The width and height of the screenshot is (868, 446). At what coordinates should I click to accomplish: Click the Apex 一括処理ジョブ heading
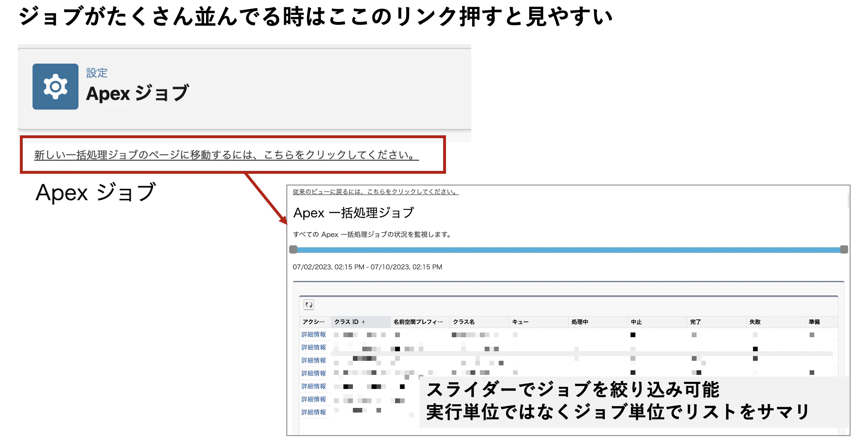coord(354,213)
